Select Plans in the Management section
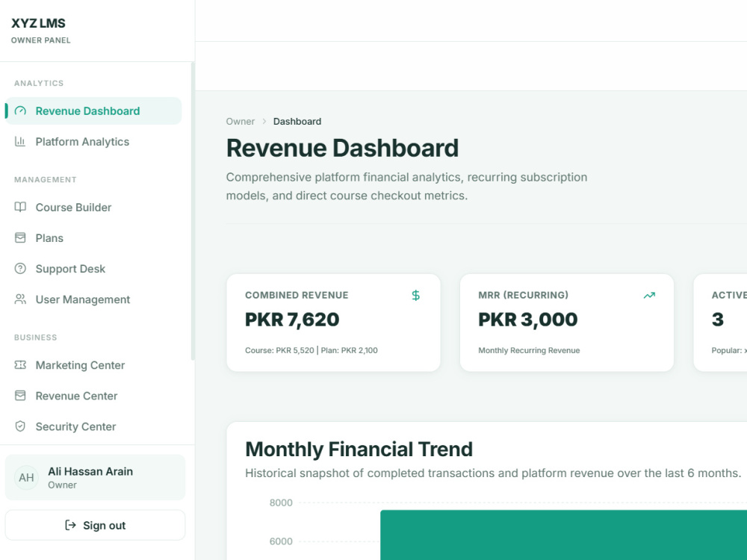 pyautogui.click(x=93, y=237)
